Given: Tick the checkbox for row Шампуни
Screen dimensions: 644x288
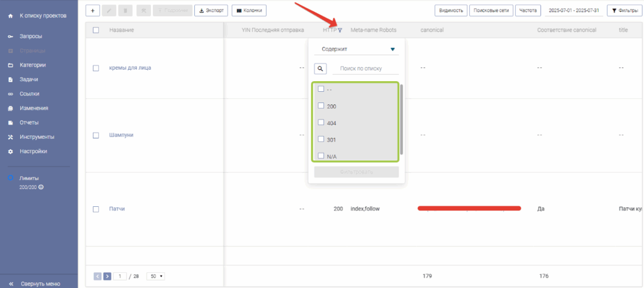Looking at the screenshot, I should coord(96,135).
